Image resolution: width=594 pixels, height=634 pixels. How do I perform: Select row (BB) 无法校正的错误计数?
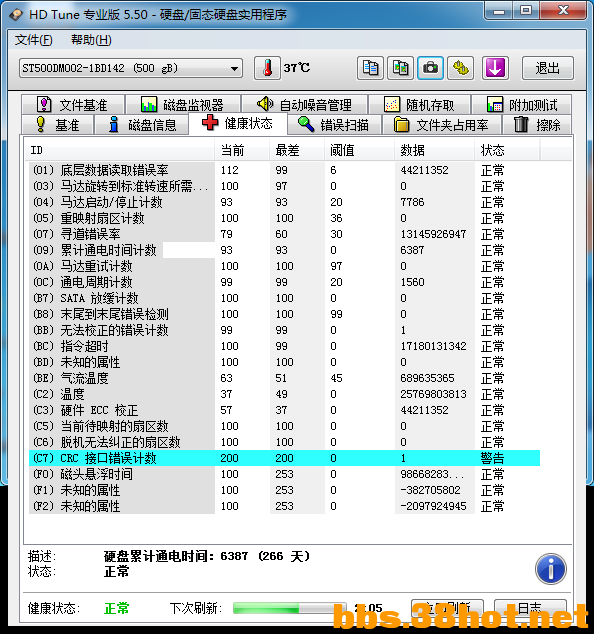[284, 330]
